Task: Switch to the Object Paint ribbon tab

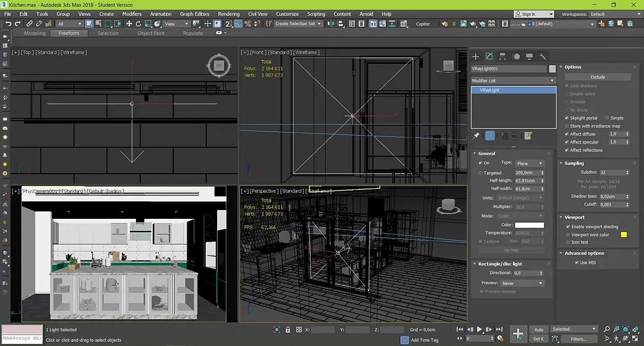Action: tap(151, 33)
